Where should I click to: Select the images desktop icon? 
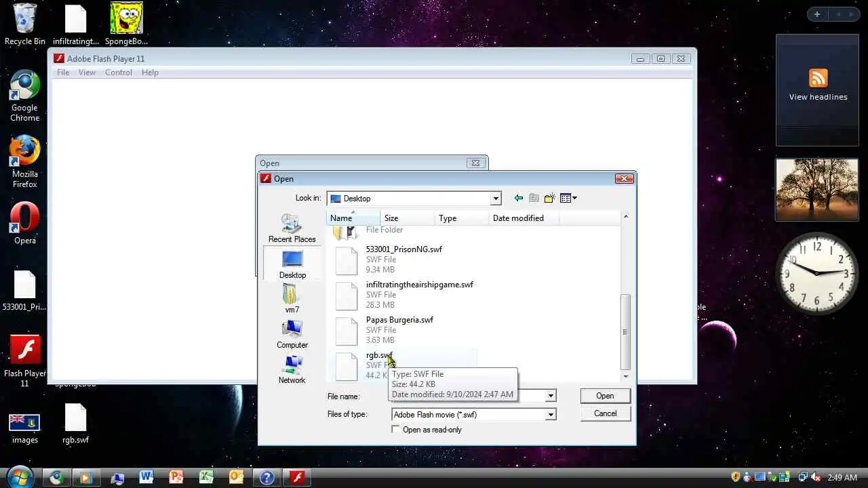[24, 428]
